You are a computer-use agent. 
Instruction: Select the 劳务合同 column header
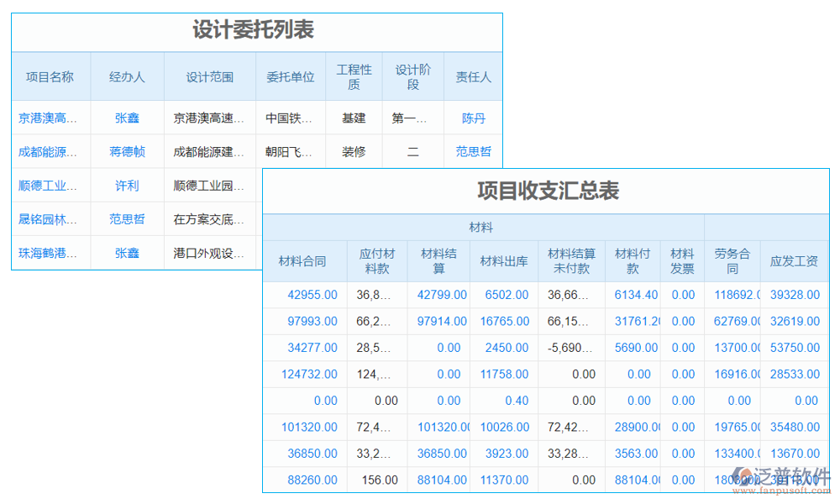point(732,260)
